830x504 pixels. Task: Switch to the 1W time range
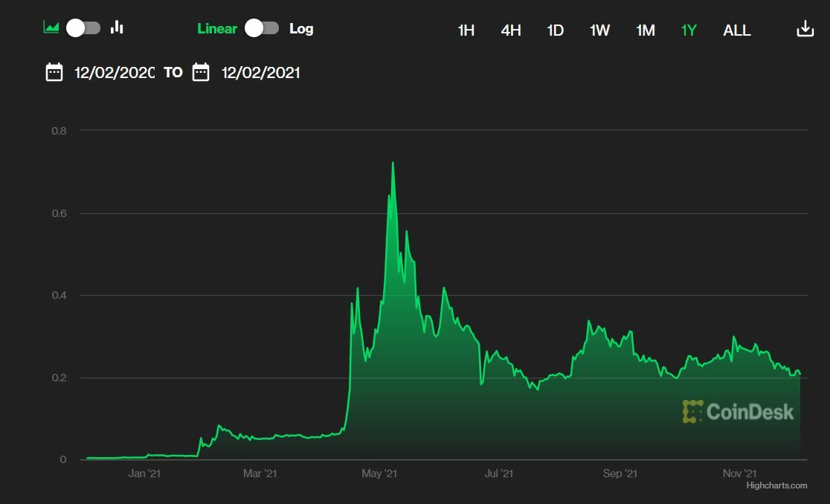click(599, 30)
